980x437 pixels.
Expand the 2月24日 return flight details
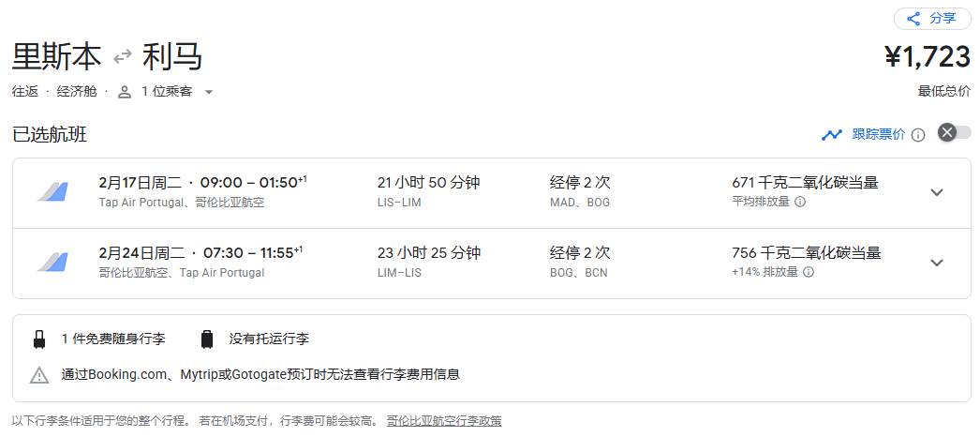click(x=936, y=263)
